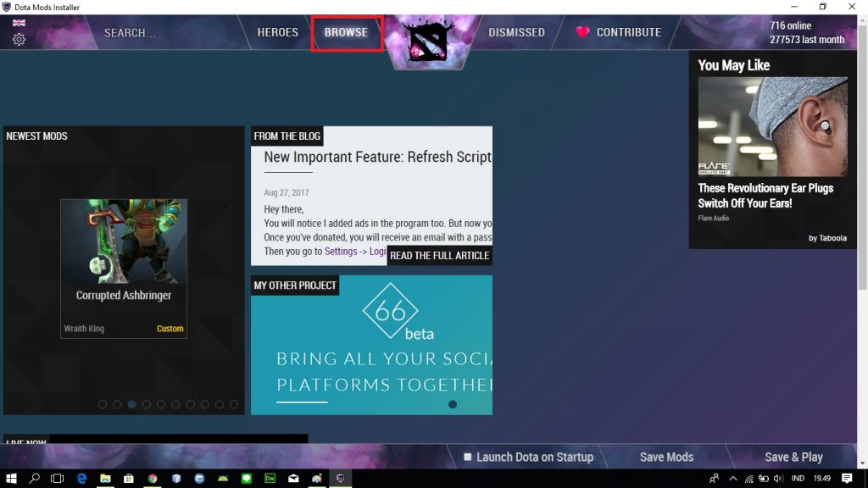The image size is (868, 488).
Task: Open the Contribute tab
Action: click(x=629, y=32)
